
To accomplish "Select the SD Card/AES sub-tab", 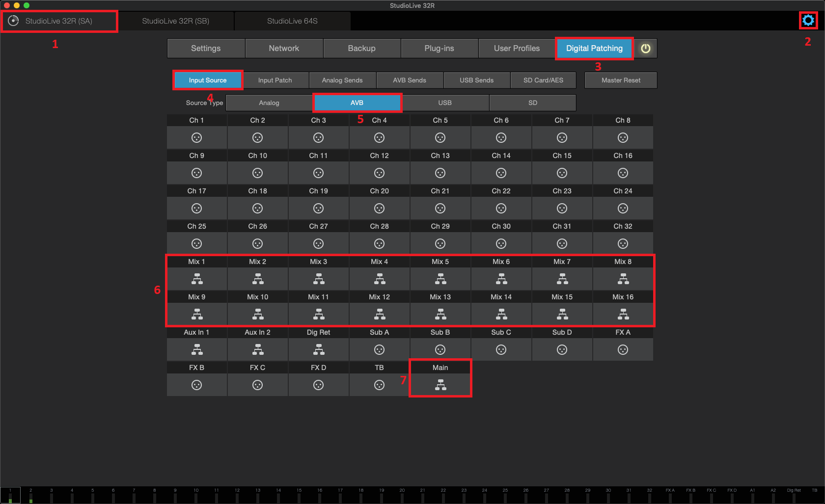I will (544, 80).
